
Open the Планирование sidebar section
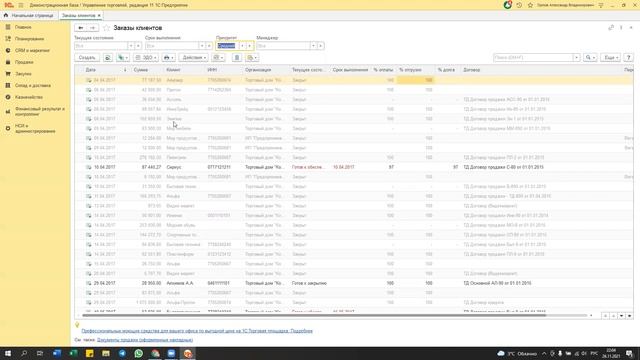29,39
